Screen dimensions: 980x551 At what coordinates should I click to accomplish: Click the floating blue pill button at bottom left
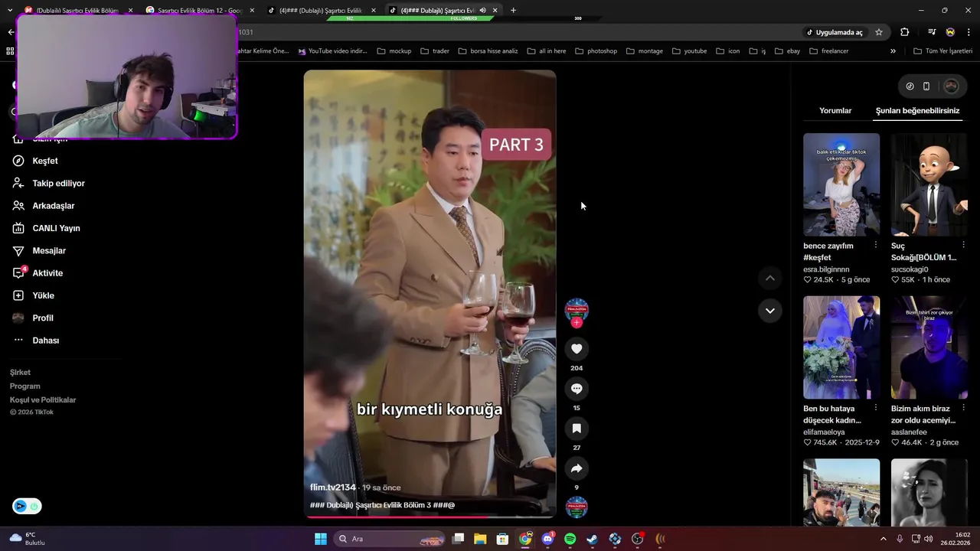(27, 506)
